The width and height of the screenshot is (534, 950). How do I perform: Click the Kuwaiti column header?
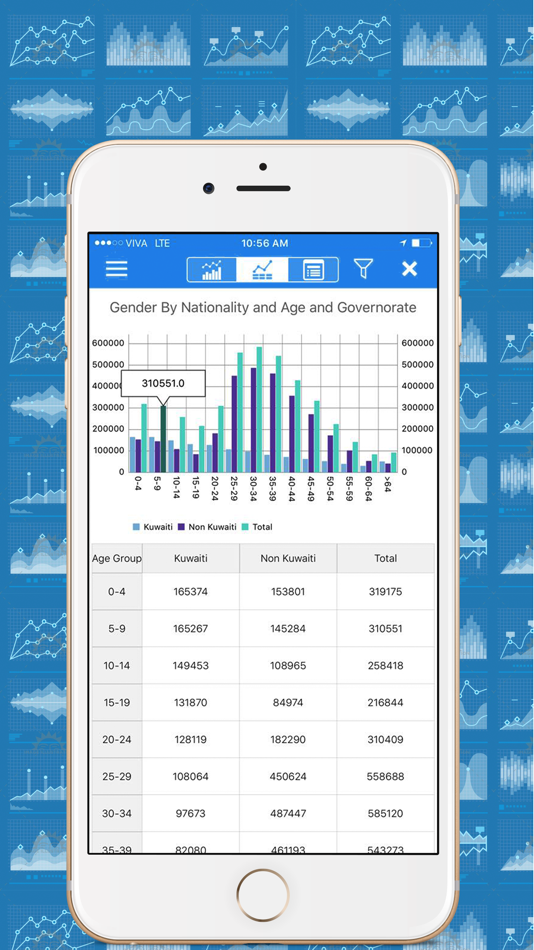191,559
